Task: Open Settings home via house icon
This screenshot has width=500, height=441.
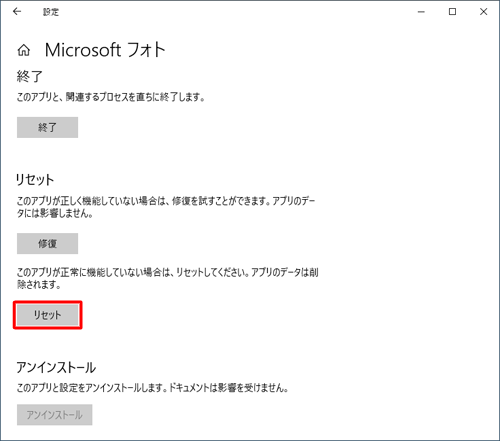Action: click(x=24, y=50)
